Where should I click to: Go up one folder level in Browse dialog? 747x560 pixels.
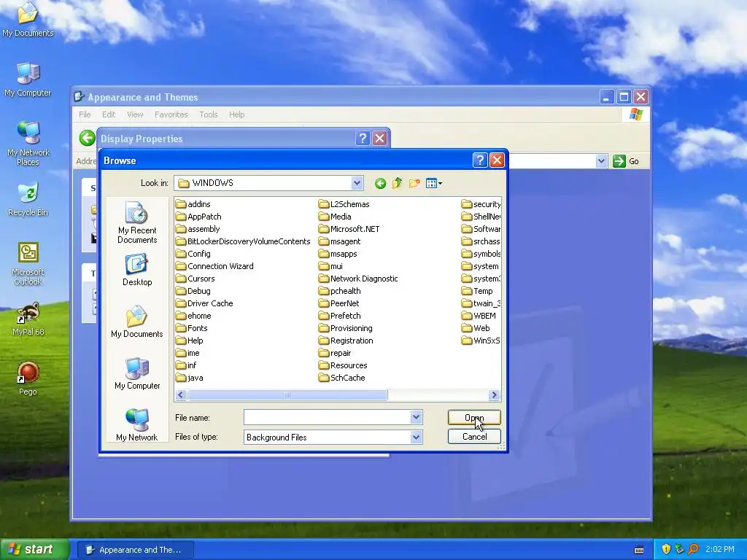[x=397, y=183]
